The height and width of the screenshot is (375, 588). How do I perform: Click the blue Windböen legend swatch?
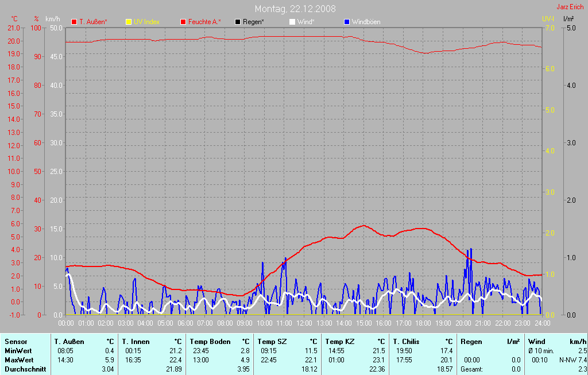tap(346, 22)
